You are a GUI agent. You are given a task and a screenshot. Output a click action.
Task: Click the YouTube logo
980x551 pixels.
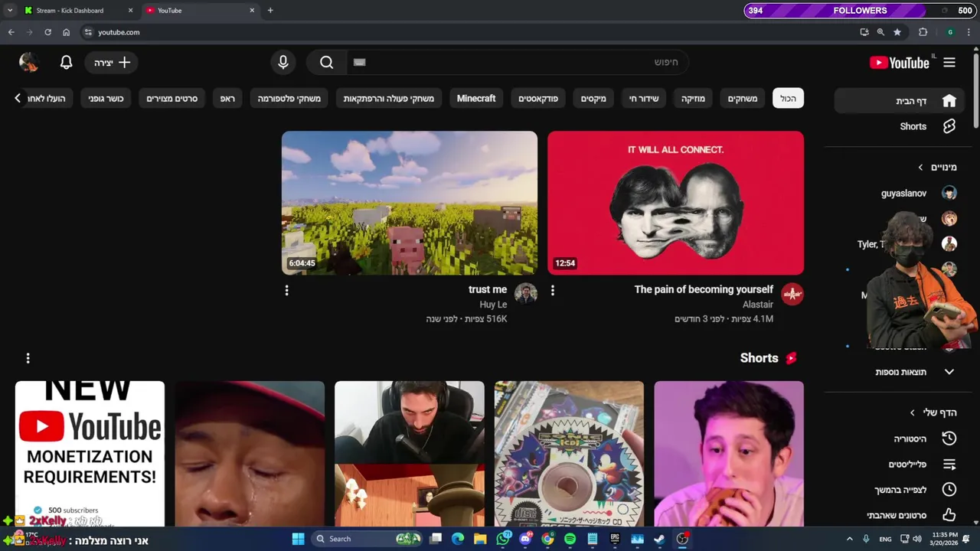click(x=900, y=63)
